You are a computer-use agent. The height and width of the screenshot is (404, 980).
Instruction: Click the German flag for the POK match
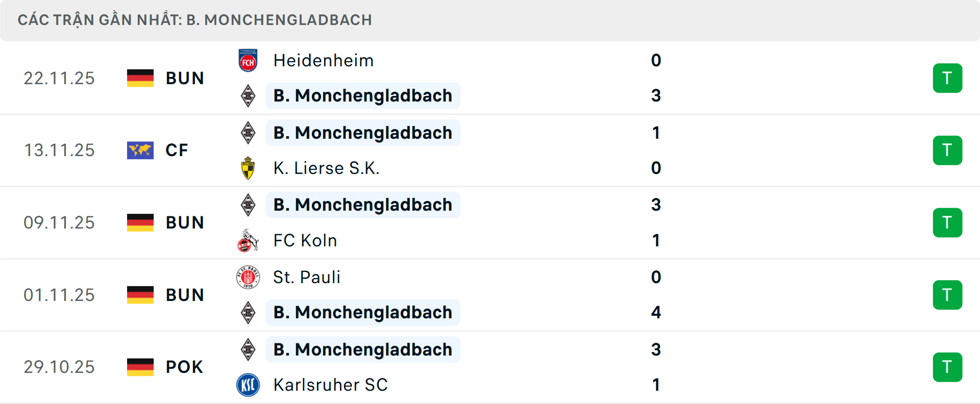click(140, 367)
